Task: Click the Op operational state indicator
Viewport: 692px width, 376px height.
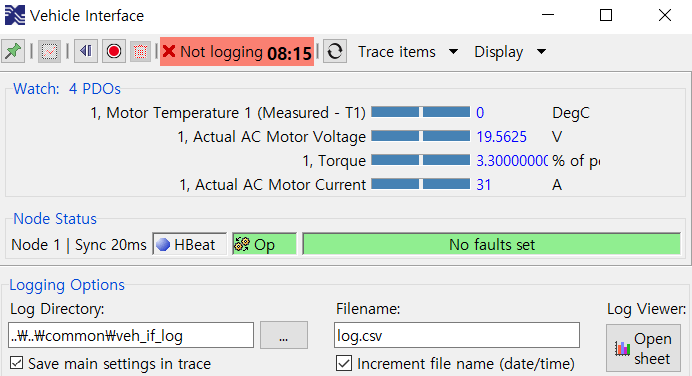Action: pyautogui.click(x=264, y=244)
